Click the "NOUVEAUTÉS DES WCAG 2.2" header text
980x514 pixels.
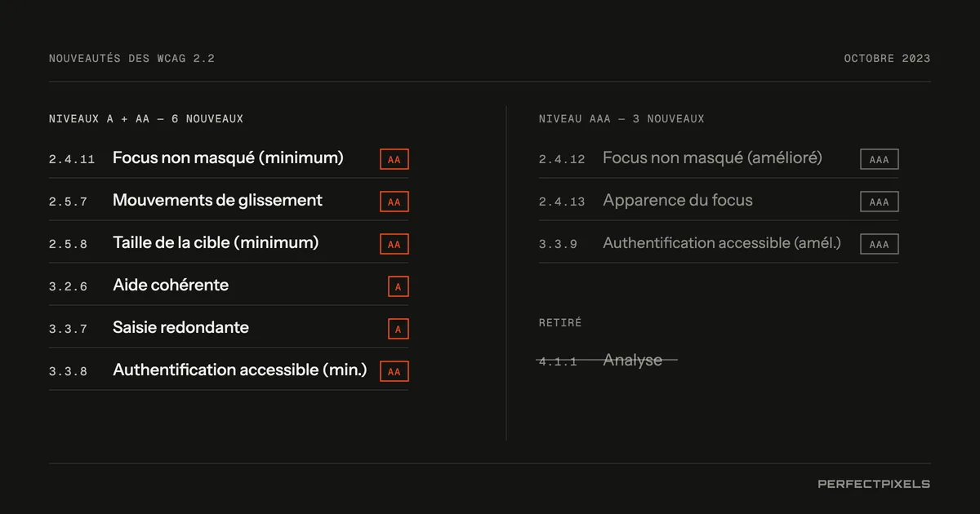click(131, 59)
